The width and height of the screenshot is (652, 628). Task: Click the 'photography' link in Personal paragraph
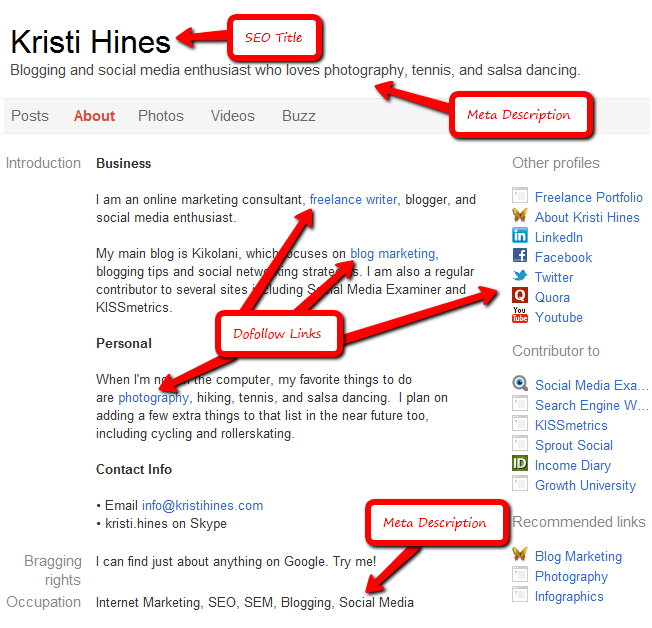pos(153,398)
